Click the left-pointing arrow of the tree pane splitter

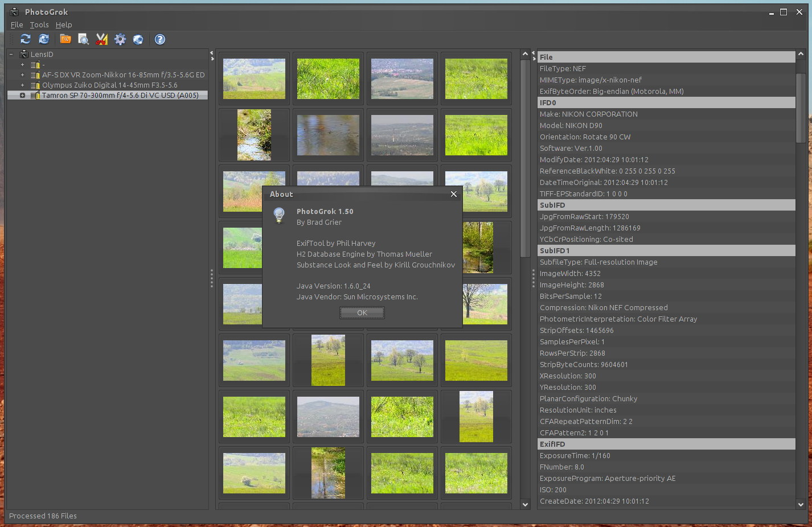tap(212, 53)
